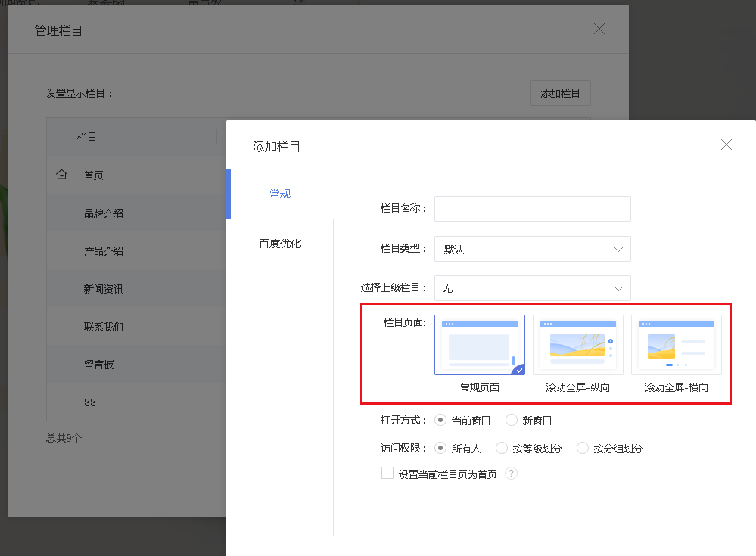Close the 添加栏目 dialog
Image resolution: width=756 pixels, height=556 pixels.
point(726,144)
